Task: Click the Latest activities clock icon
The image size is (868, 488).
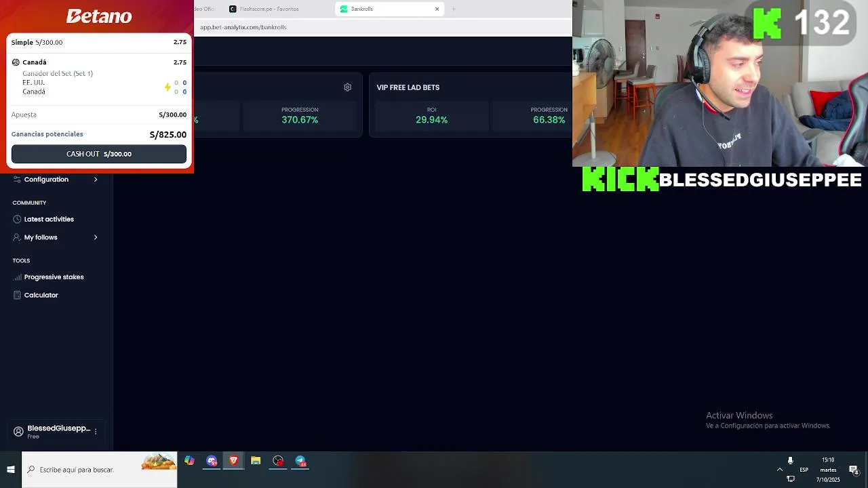Action: [x=18, y=220]
